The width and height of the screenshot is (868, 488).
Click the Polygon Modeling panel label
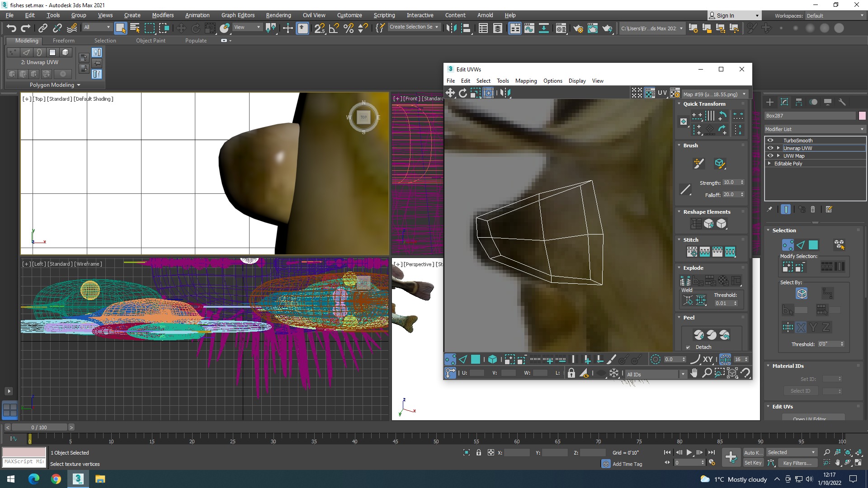(x=55, y=84)
